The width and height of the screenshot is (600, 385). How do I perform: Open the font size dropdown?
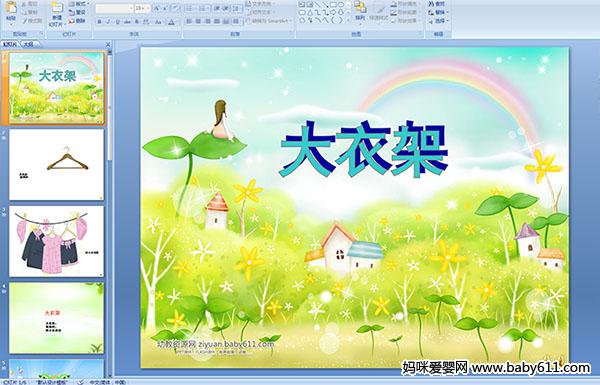click(148, 8)
